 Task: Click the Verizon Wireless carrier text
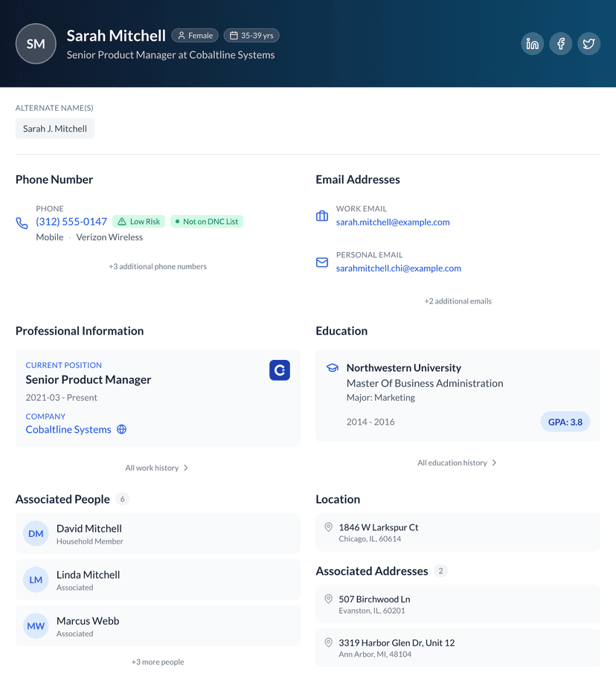tap(109, 237)
